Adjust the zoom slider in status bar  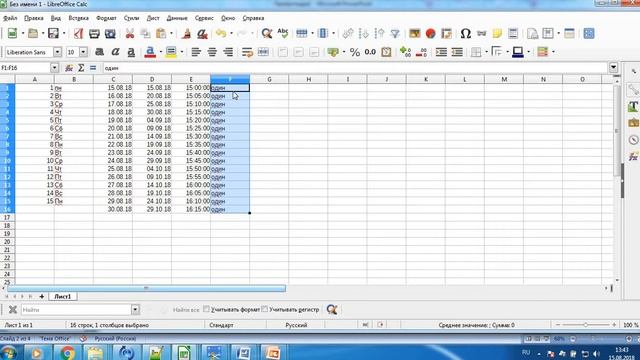(x=585, y=325)
